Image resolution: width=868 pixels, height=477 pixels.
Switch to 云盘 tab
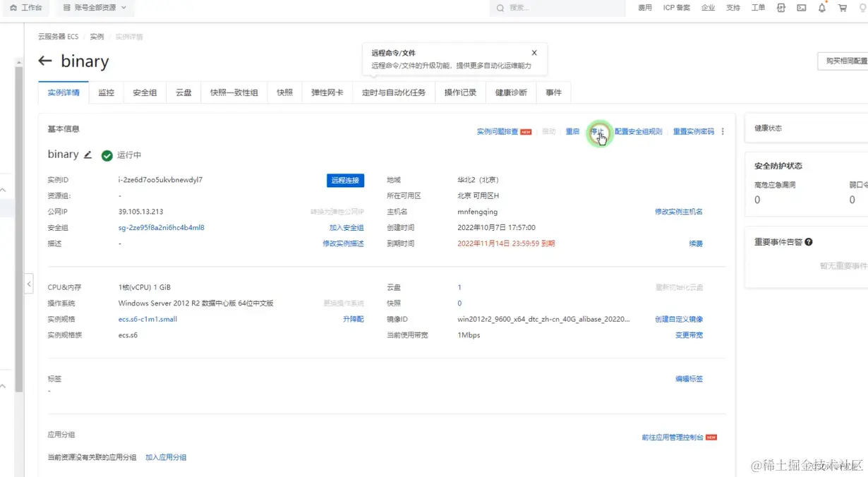(x=183, y=92)
